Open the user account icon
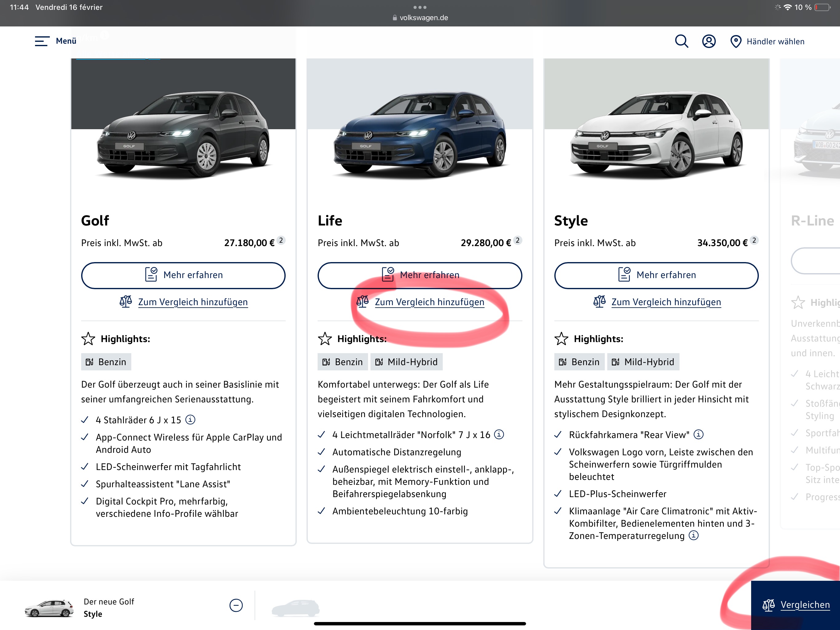 click(x=709, y=41)
